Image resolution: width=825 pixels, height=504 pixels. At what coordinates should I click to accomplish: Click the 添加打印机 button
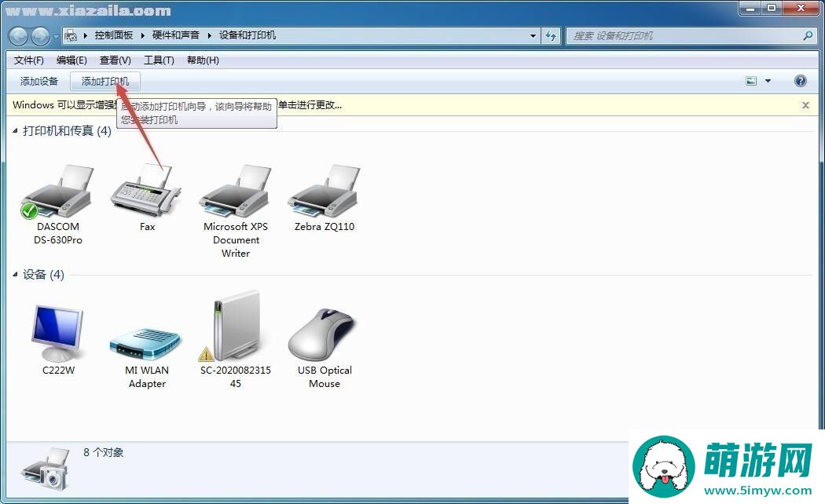tap(104, 82)
